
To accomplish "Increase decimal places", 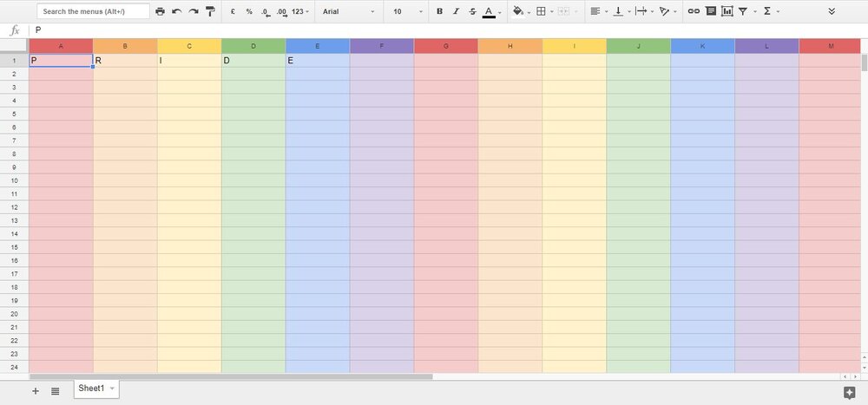I will click(282, 11).
